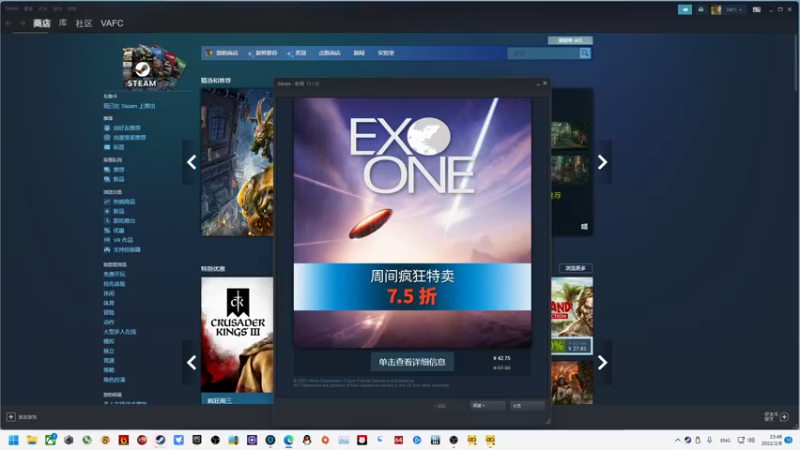Open the Steam menu in the menu bar
The height and width of the screenshot is (450, 800).
12,9
